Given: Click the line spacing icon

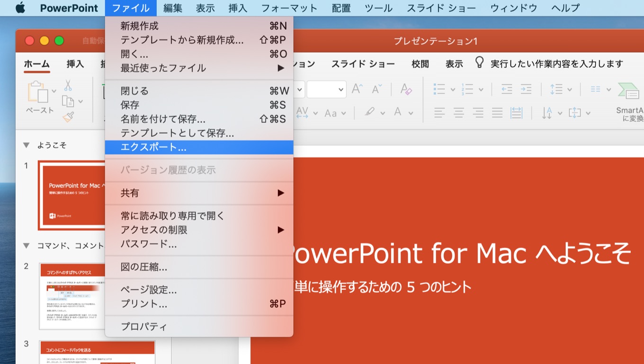Looking at the screenshot, I should point(556,89).
